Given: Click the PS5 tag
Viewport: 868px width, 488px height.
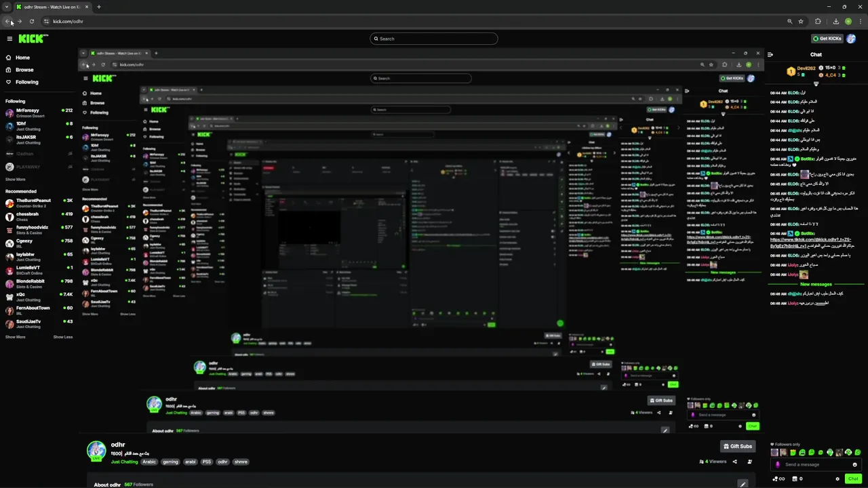Looking at the screenshot, I should (207, 462).
